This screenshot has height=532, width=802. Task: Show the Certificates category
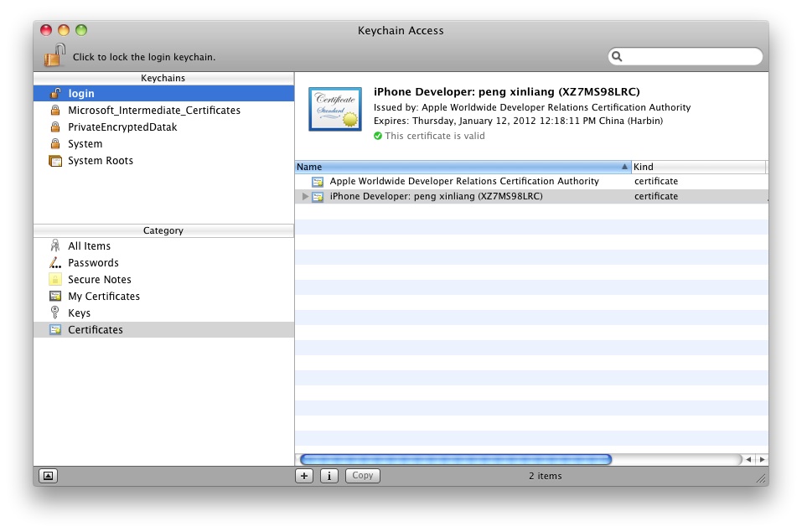pos(163,329)
